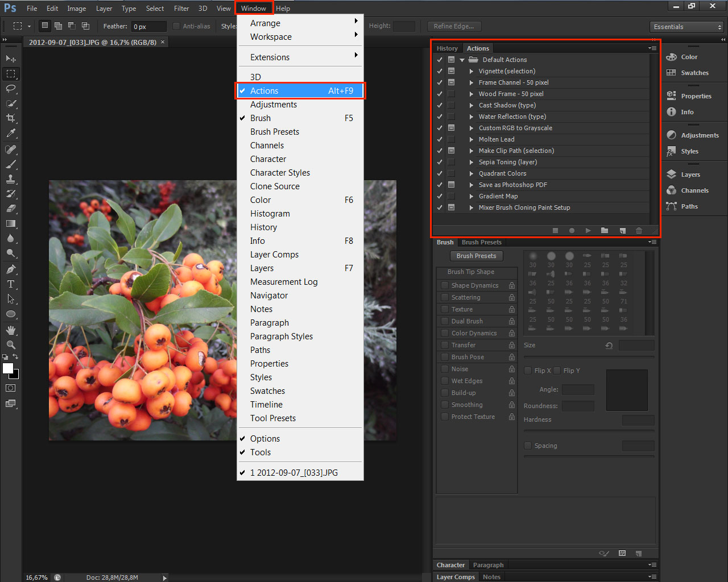The image size is (728, 582).
Task: Click the Refine Edge button
Action: click(x=453, y=26)
